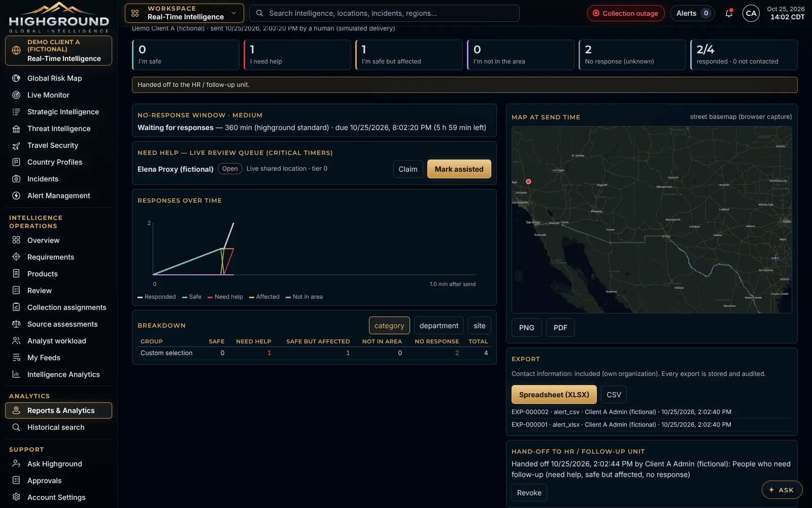Viewport: 812px width, 508px height.
Task: Click Analyst workload people icon
Action: [16, 341]
